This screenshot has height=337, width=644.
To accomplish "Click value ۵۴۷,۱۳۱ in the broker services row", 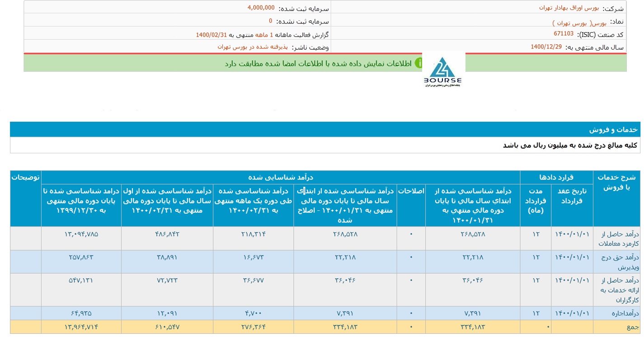I will tap(81, 280).
